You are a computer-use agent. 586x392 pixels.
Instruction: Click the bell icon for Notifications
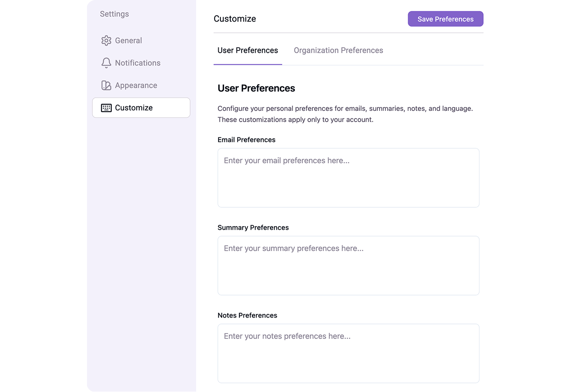pos(106,63)
